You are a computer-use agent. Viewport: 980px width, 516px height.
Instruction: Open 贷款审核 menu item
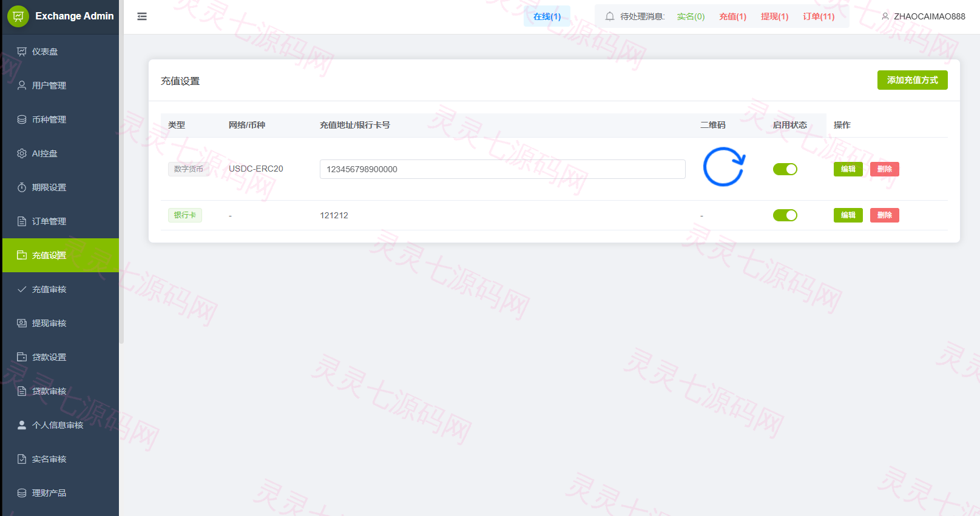pyautogui.click(x=61, y=391)
